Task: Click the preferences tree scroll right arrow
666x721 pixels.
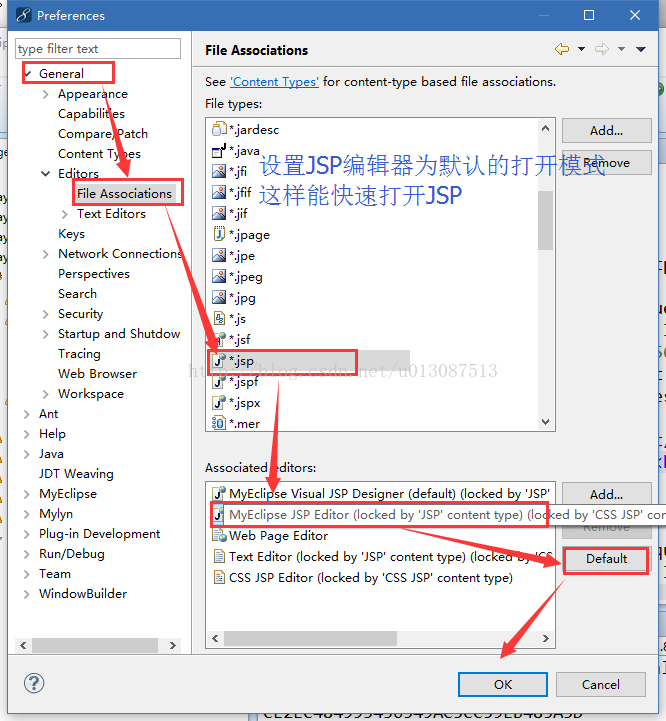Action: [172, 645]
